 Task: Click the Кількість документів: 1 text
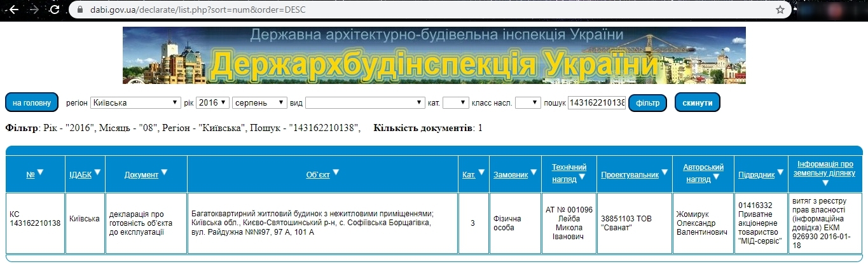point(428,128)
